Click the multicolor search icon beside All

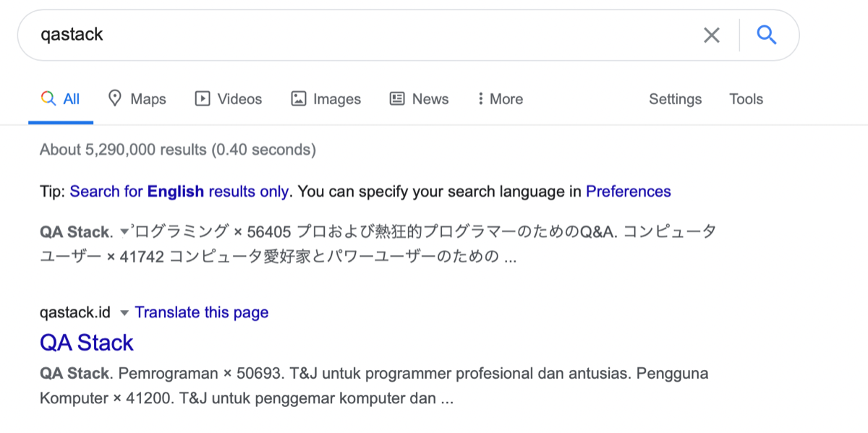pyautogui.click(x=48, y=98)
